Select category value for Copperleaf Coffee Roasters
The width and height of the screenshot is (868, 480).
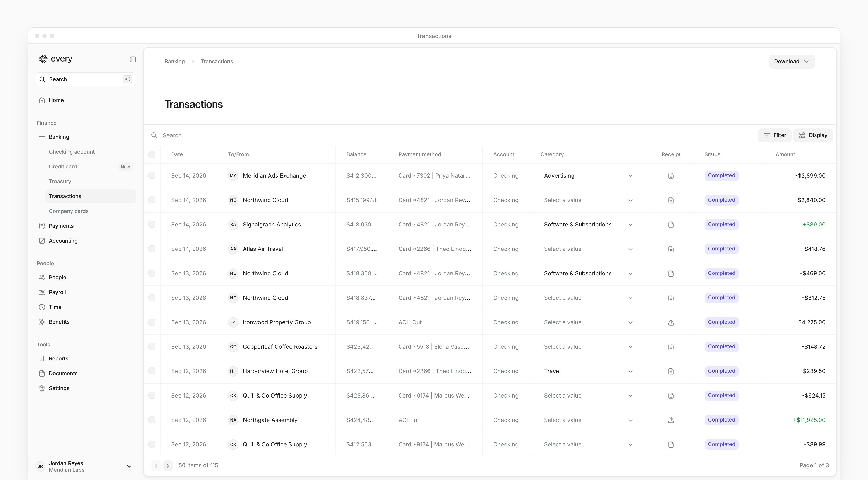(x=588, y=347)
